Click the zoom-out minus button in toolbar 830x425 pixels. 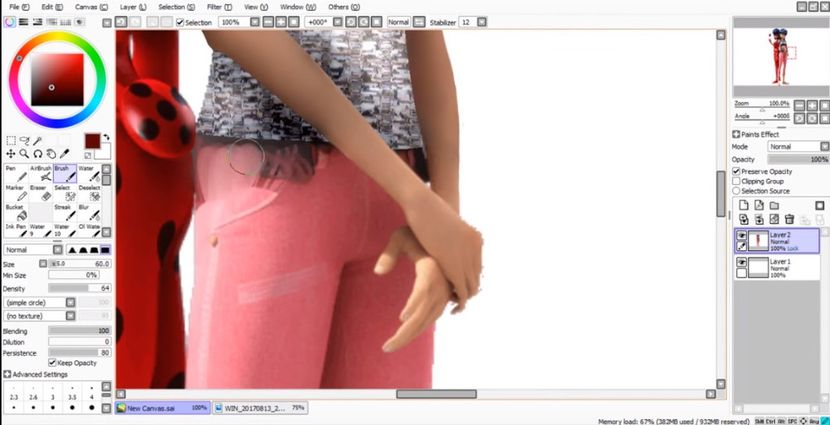pos(268,22)
